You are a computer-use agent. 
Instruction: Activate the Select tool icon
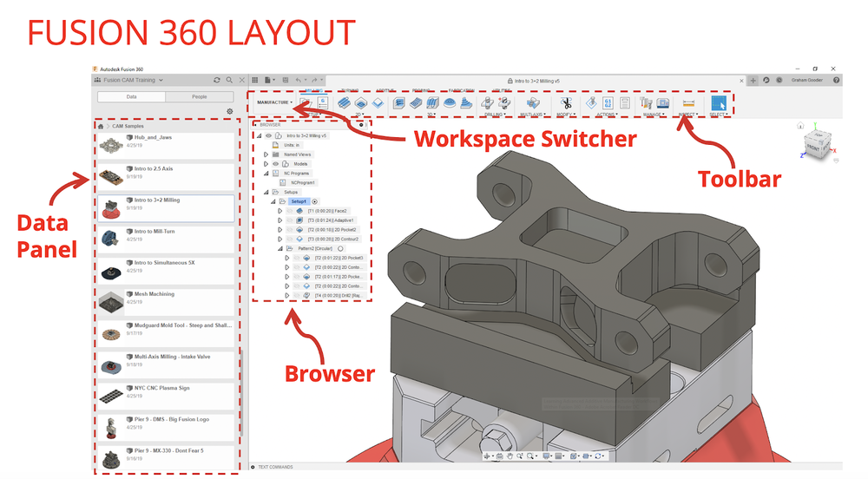pos(718,103)
